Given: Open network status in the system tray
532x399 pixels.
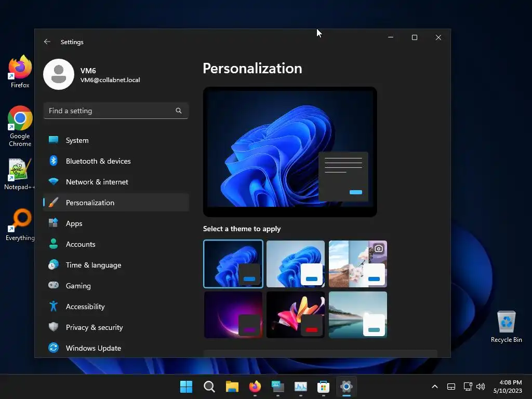Looking at the screenshot, I should click(468, 387).
